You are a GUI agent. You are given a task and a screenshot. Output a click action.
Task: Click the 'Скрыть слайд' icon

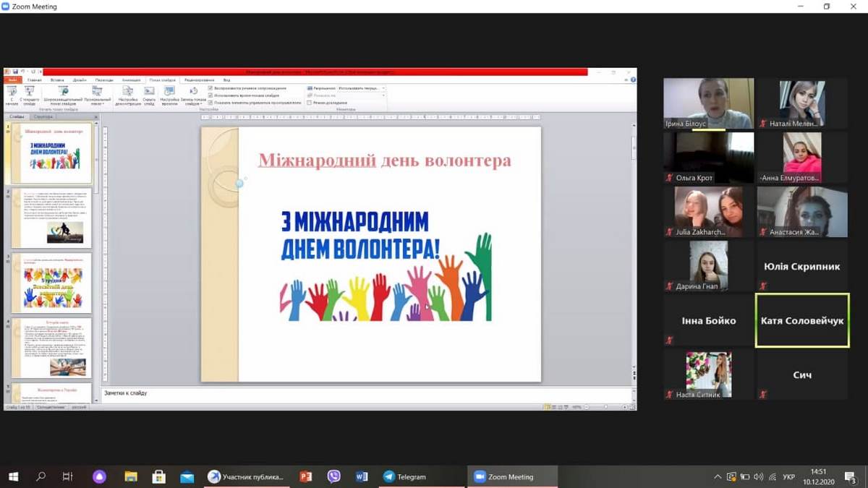pos(149,93)
